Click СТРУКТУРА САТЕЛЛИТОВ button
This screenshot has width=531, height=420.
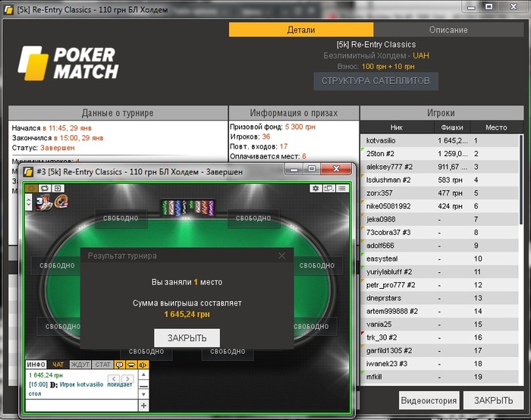click(376, 81)
